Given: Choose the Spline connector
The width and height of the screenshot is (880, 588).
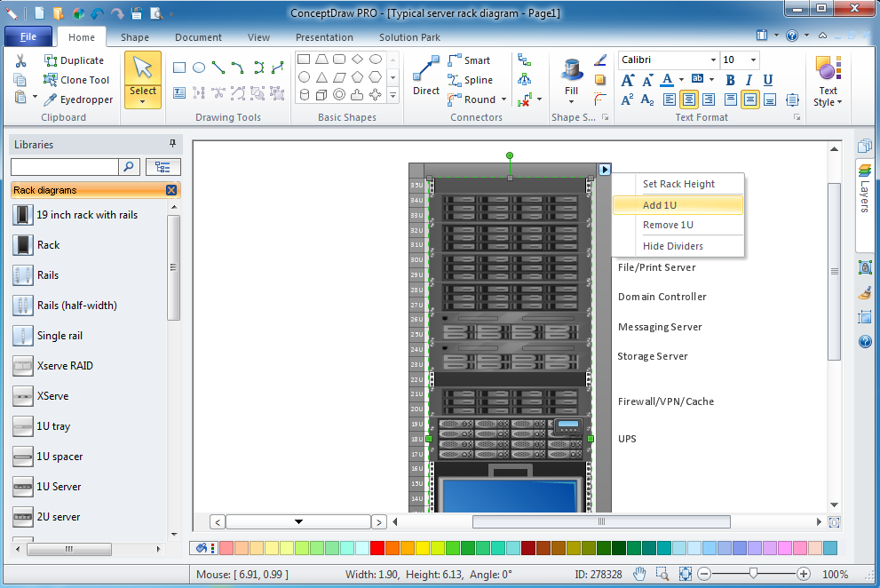Looking at the screenshot, I should pyautogui.click(x=471, y=80).
